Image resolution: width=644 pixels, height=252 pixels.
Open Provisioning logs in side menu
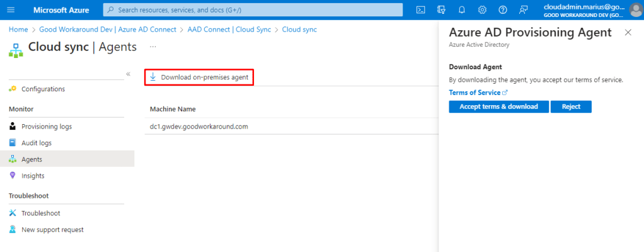coord(47,127)
